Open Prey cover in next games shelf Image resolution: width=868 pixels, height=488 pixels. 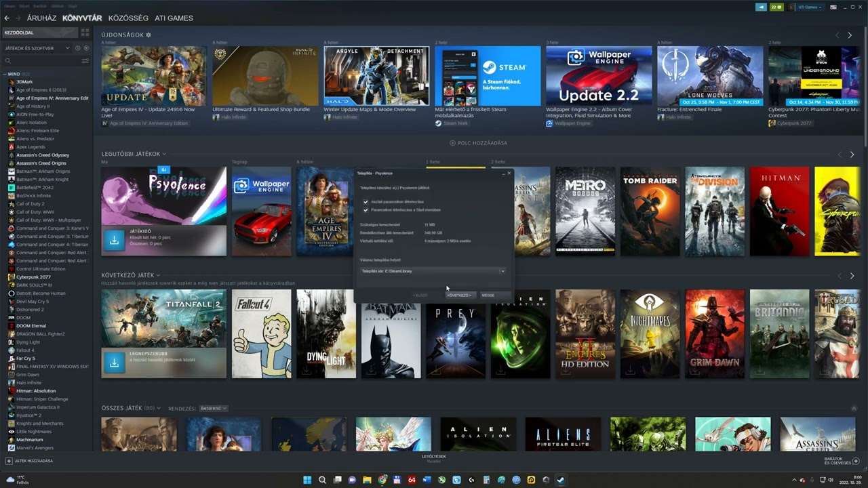pyautogui.click(x=456, y=333)
